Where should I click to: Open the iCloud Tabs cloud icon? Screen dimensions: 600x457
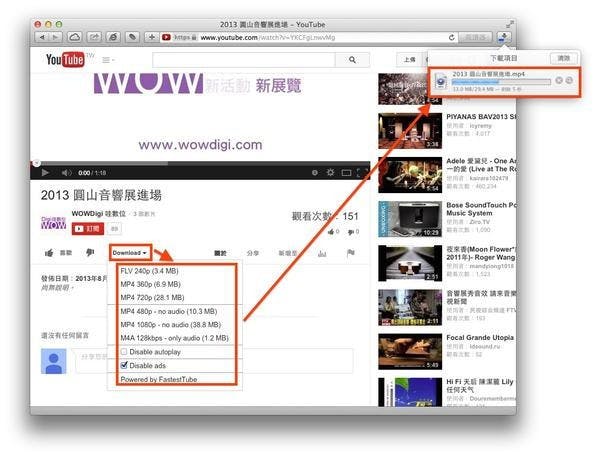click(75, 37)
